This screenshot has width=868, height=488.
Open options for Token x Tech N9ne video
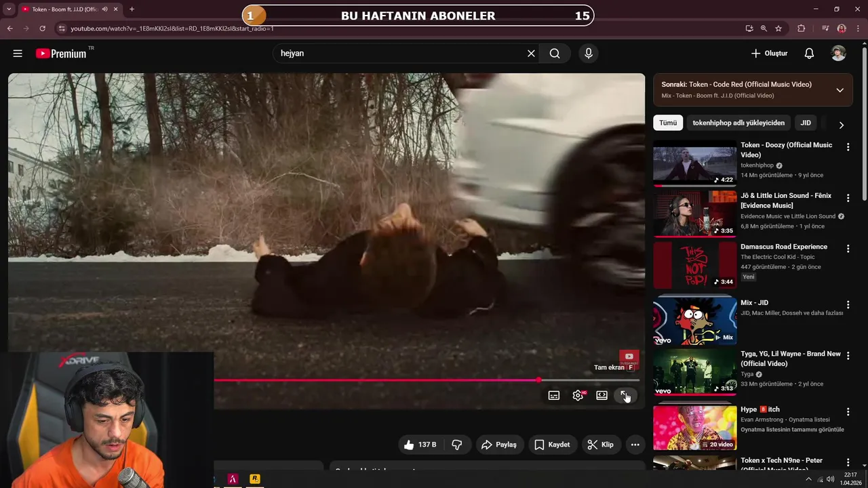[848, 462]
